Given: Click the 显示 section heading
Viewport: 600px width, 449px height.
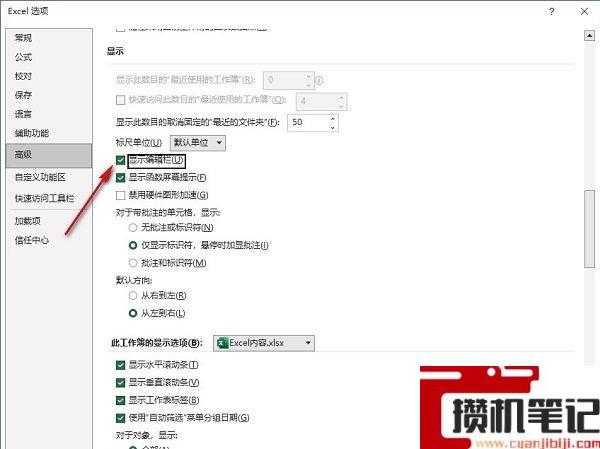Looking at the screenshot, I should click(115, 51).
